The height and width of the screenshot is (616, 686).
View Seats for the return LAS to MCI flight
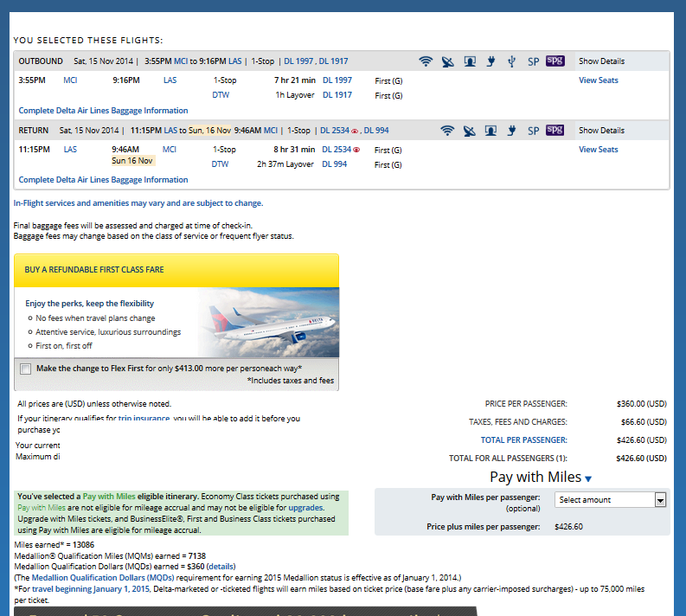[x=598, y=150]
